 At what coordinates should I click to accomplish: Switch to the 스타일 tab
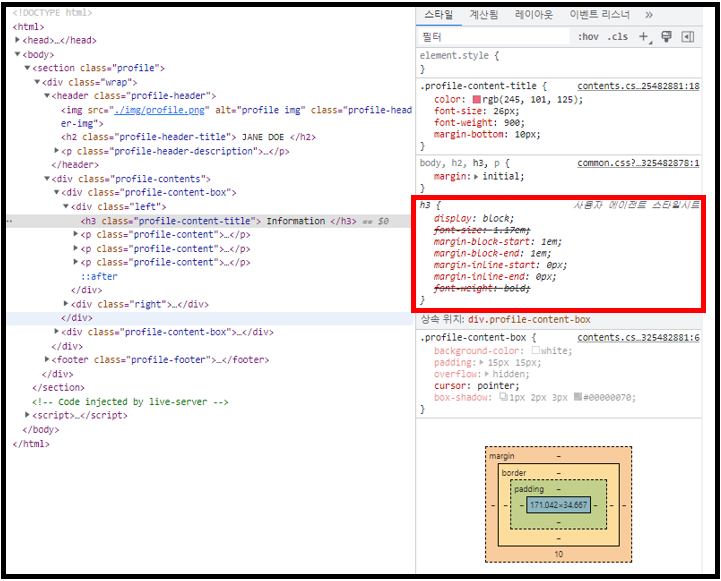tap(438, 15)
